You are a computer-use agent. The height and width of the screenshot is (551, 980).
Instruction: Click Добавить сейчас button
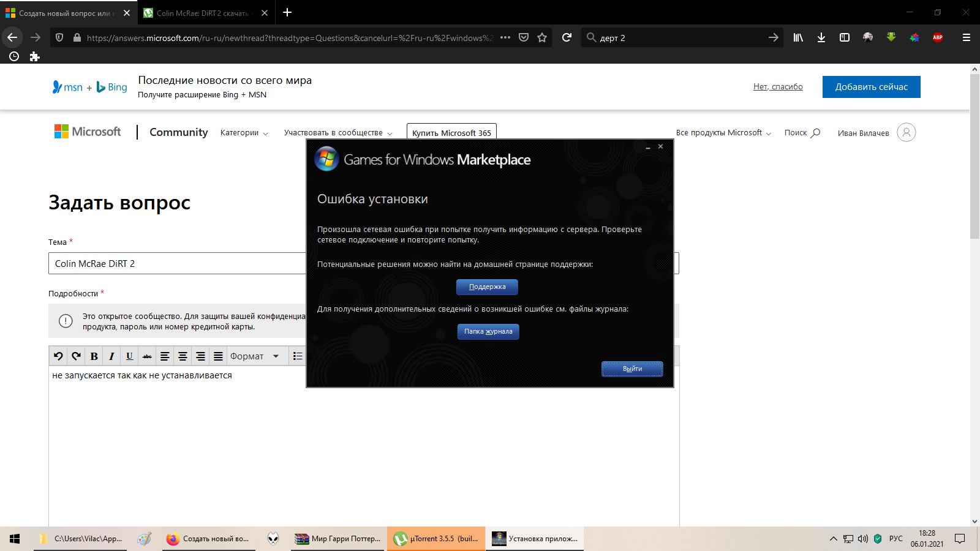click(x=871, y=87)
